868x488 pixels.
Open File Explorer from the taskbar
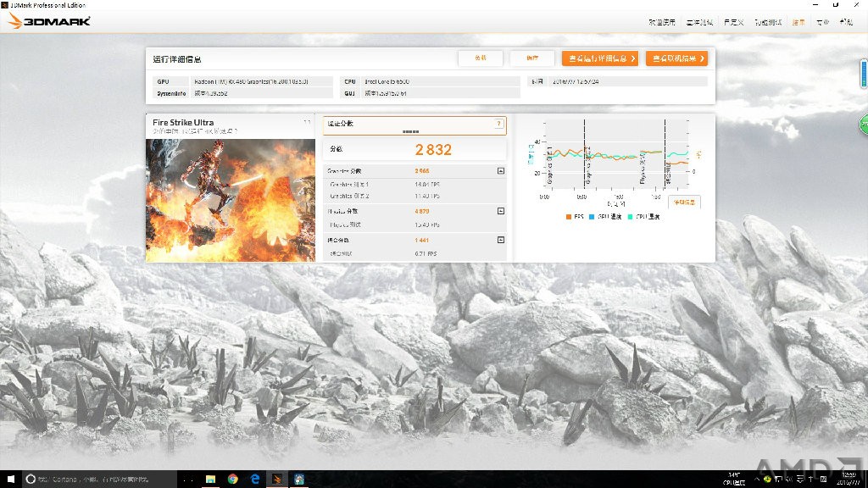(210, 480)
